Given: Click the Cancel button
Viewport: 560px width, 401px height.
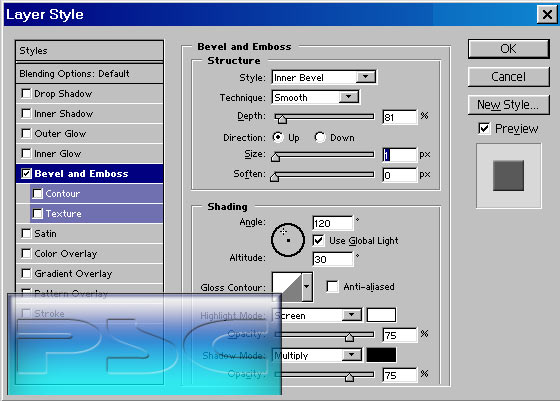Looking at the screenshot, I should (509, 76).
